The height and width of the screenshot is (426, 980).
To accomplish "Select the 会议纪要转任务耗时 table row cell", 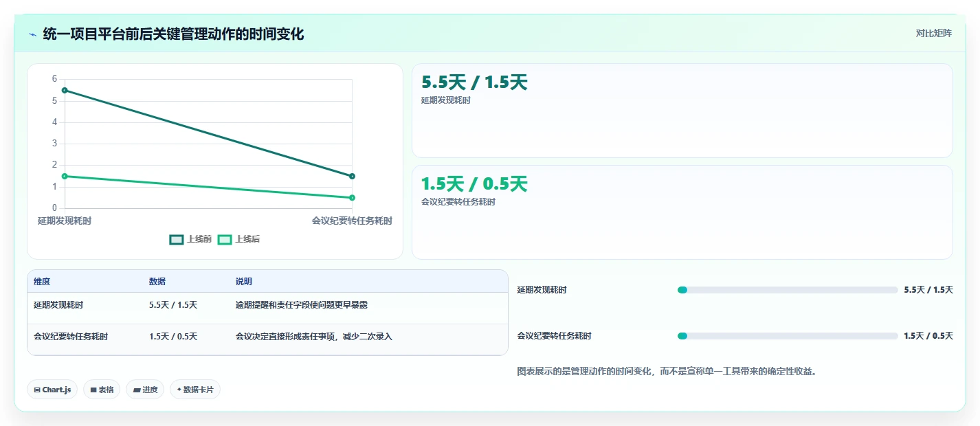I will point(71,337).
